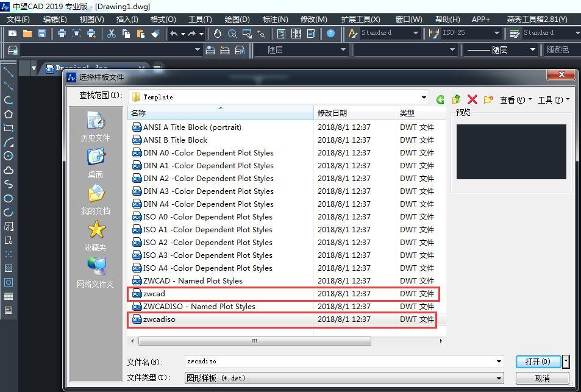The image size is (581, 392).
Task: Click the horizontal scrollbar in file list
Action: click(255, 341)
